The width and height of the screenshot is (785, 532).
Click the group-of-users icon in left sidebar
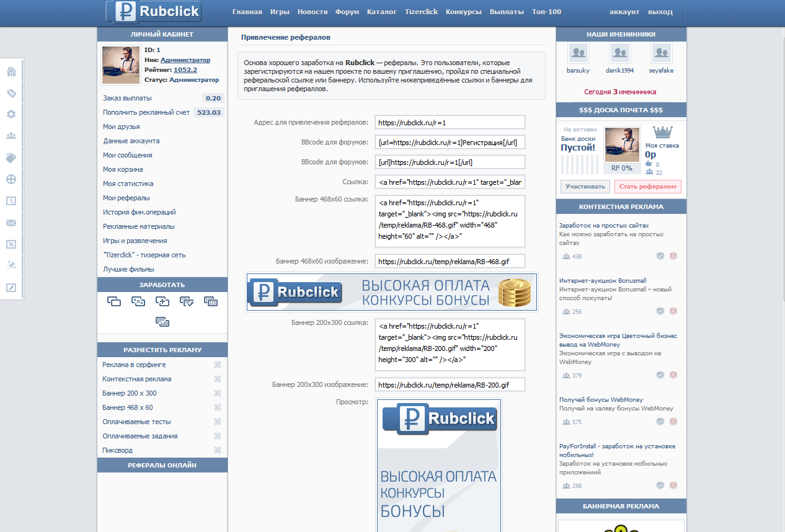tap(11, 136)
